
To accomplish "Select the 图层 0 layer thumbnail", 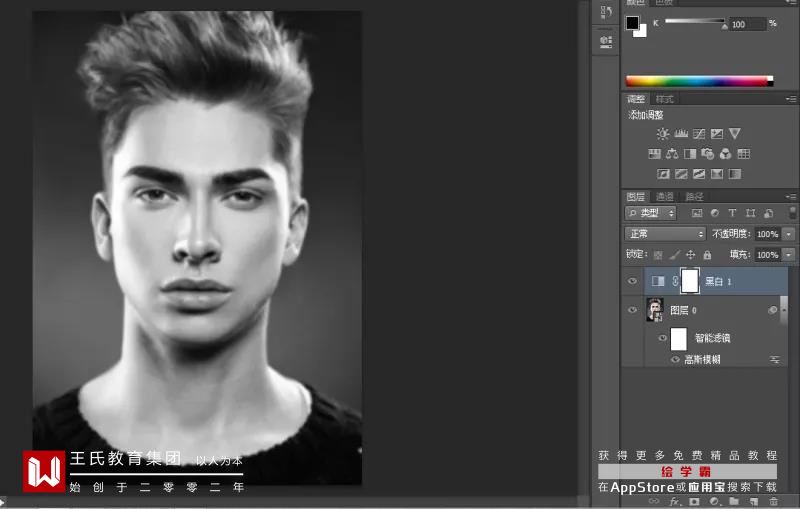I will coord(655,310).
